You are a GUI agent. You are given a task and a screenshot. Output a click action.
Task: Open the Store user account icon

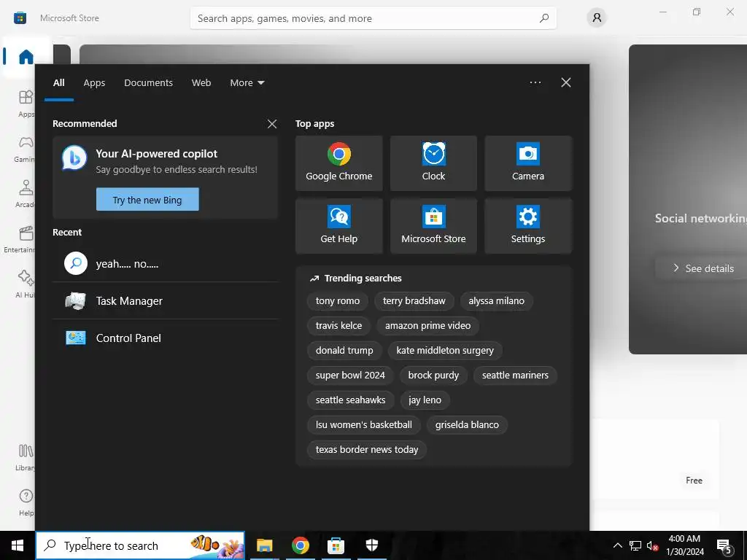click(x=597, y=18)
